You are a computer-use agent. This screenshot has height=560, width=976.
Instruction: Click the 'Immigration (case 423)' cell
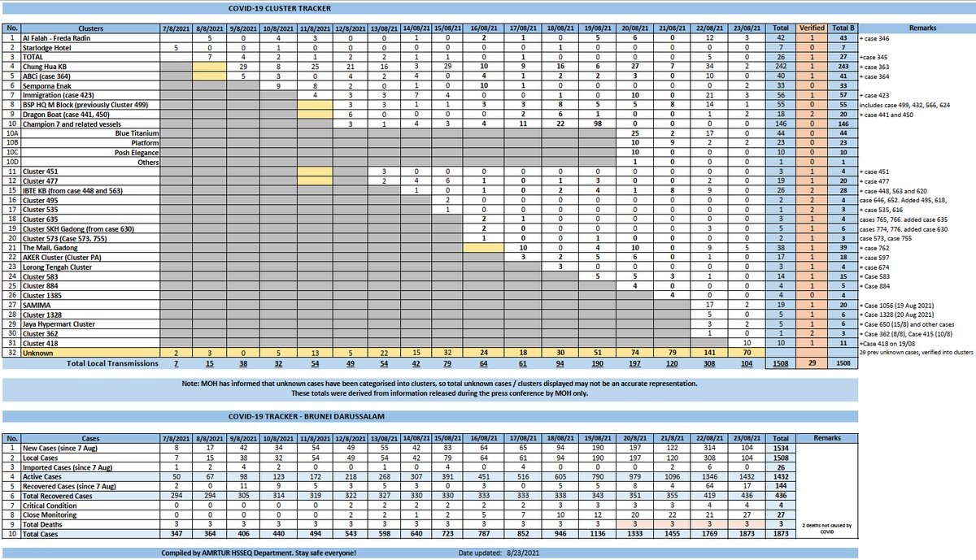[89, 96]
